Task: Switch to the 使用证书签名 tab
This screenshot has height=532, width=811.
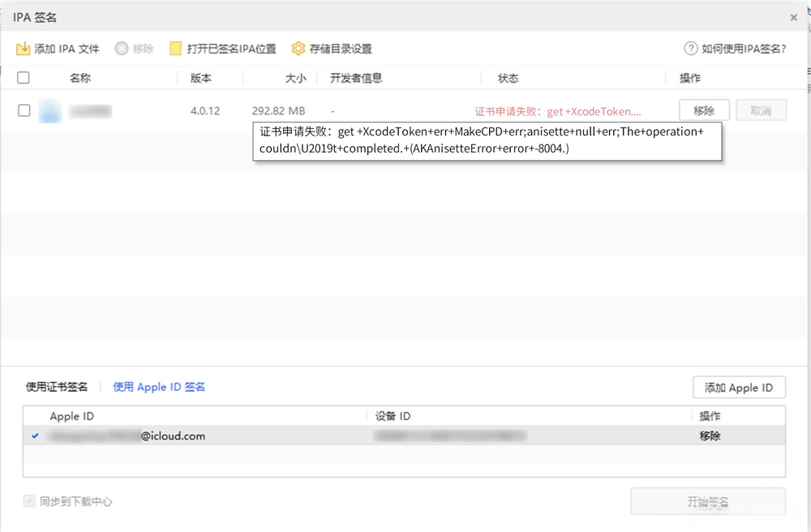Action: pyautogui.click(x=57, y=387)
